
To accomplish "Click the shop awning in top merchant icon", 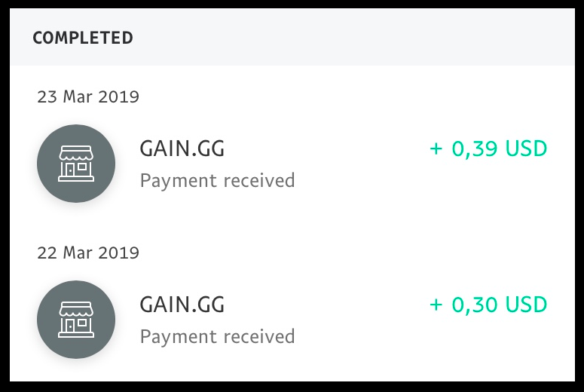I will pyautogui.click(x=76, y=153).
